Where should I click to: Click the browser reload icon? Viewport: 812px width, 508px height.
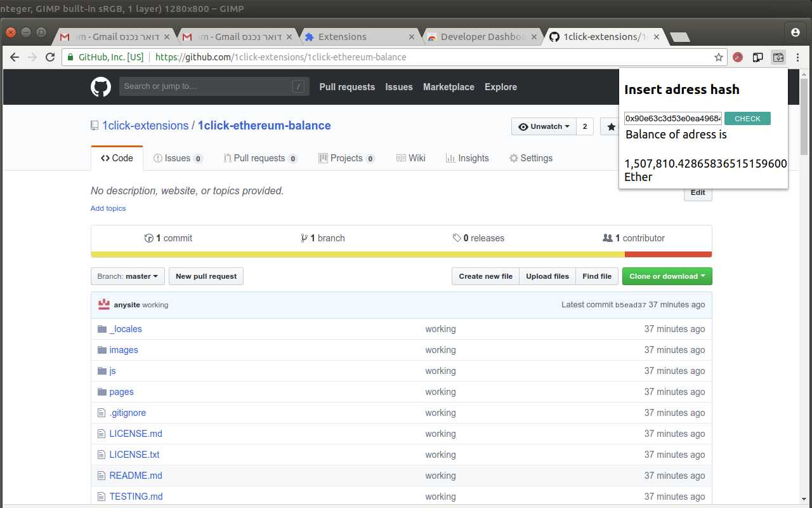[x=50, y=57]
